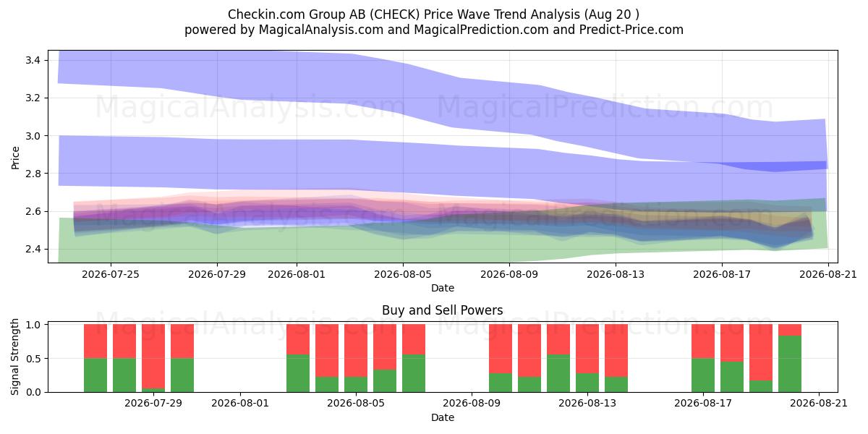Click the 1.0 signal strength tick label
This screenshot has height=434, width=868.
click(35, 325)
